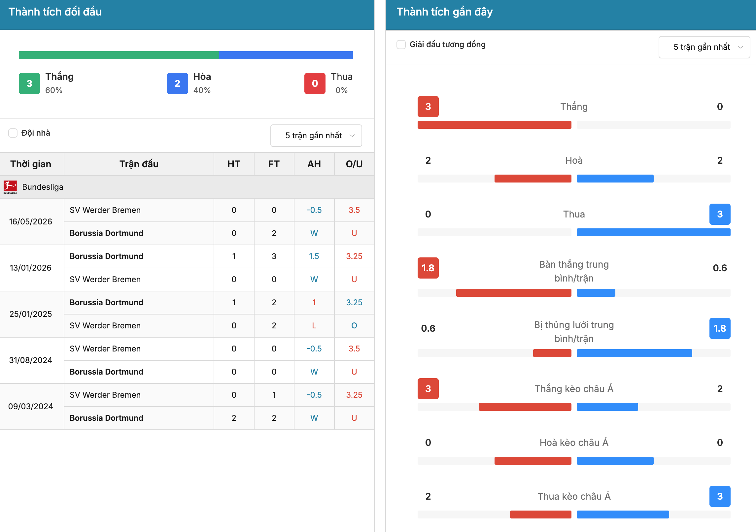Click the red 0 Thua badge
Image resolution: width=756 pixels, height=532 pixels.
coord(315,83)
